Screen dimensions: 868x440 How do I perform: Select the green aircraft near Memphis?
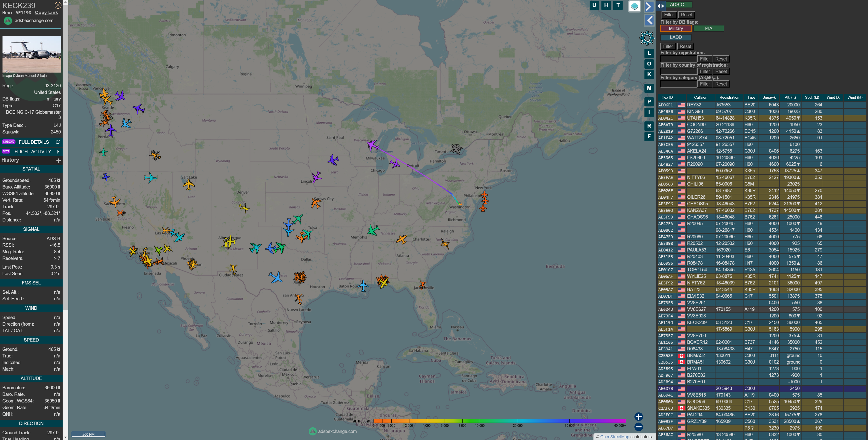373,230
